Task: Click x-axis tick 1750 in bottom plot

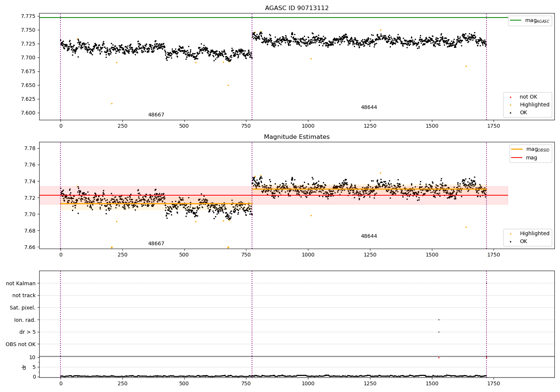Action: pos(494,383)
